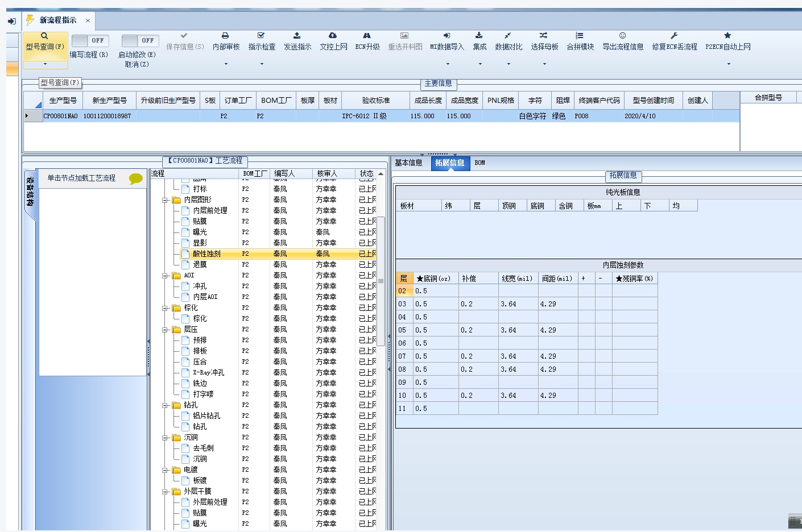Click the 保存信息 checkmark icon
The image size is (802, 532).
point(184,35)
